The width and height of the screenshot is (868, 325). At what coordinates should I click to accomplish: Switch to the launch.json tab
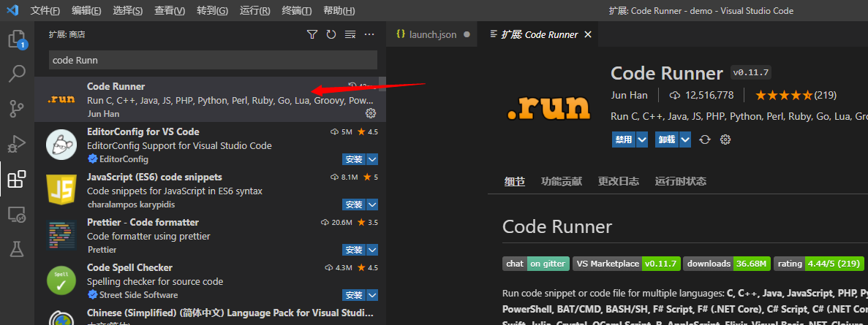(x=431, y=34)
